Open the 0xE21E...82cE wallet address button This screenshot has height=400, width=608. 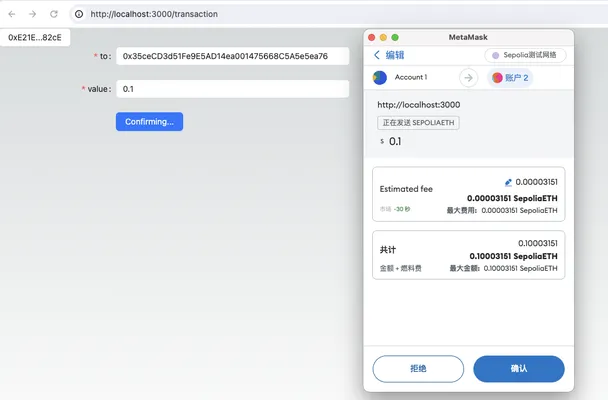pos(35,38)
